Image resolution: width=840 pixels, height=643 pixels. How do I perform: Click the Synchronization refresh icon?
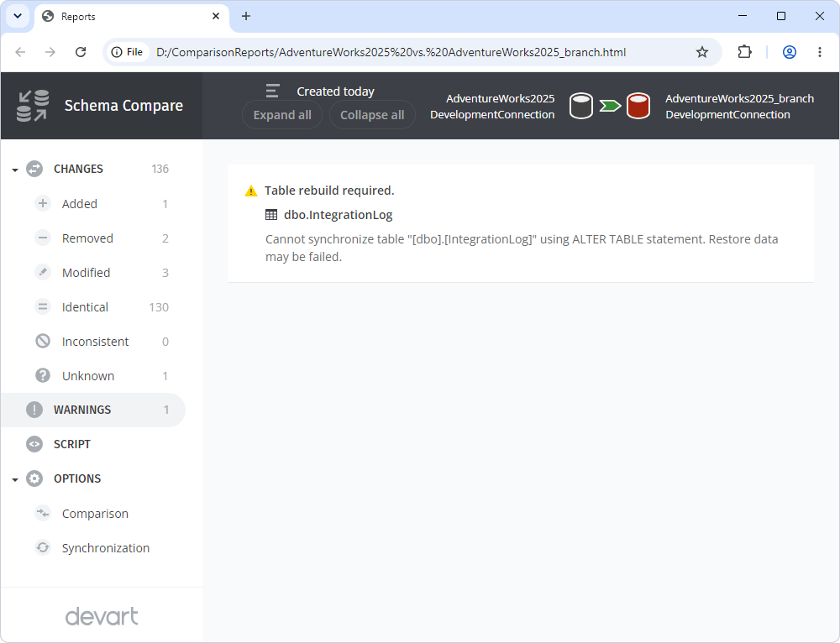coord(43,547)
